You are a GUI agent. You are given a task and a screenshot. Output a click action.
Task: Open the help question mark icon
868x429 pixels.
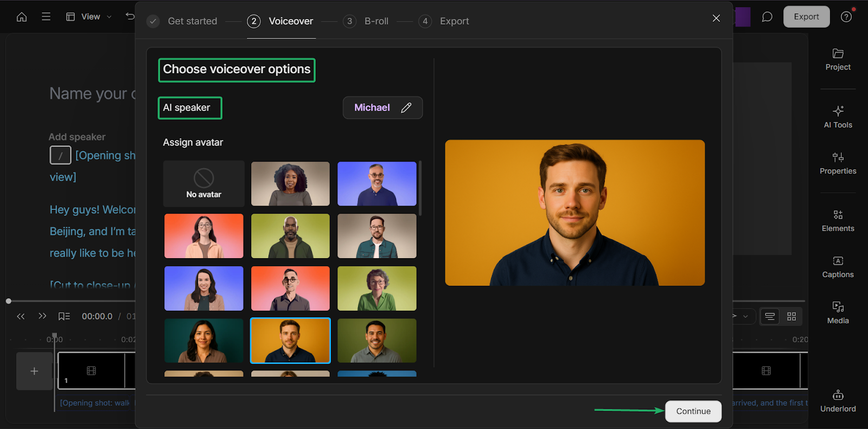pyautogui.click(x=846, y=17)
